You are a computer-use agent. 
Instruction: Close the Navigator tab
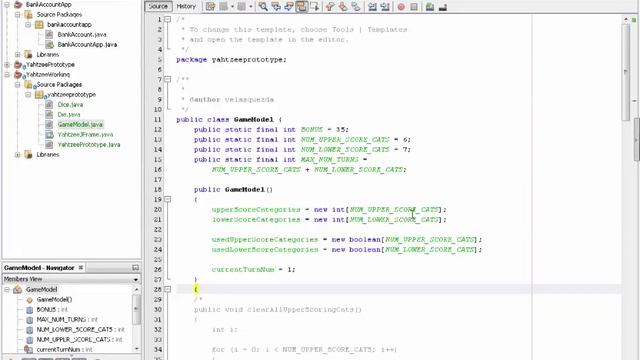coord(81,268)
